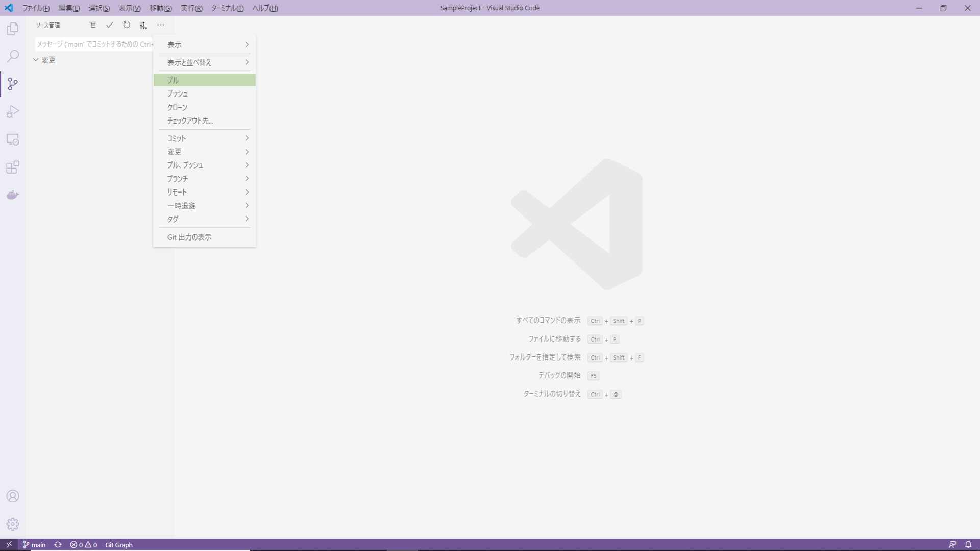Expand the 一時退避 stash submenu
980x551 pixels.
pyautogui.click(x=205, y=206)
